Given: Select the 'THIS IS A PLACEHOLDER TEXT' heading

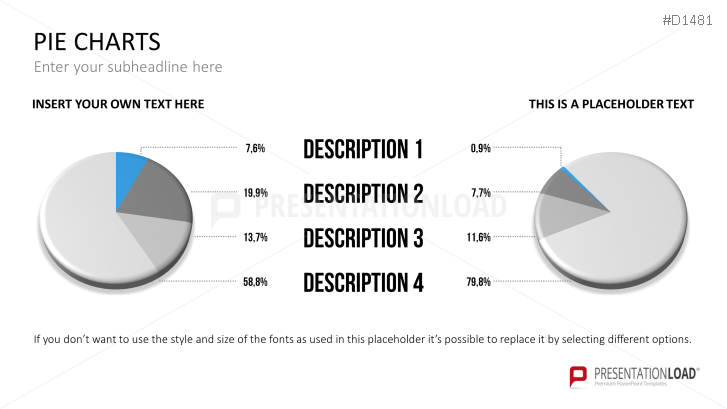Looking at the screenshot, I should [611, 104].
